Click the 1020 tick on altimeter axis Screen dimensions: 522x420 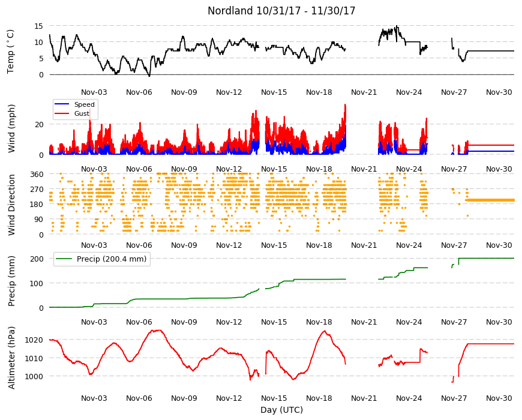34,340
